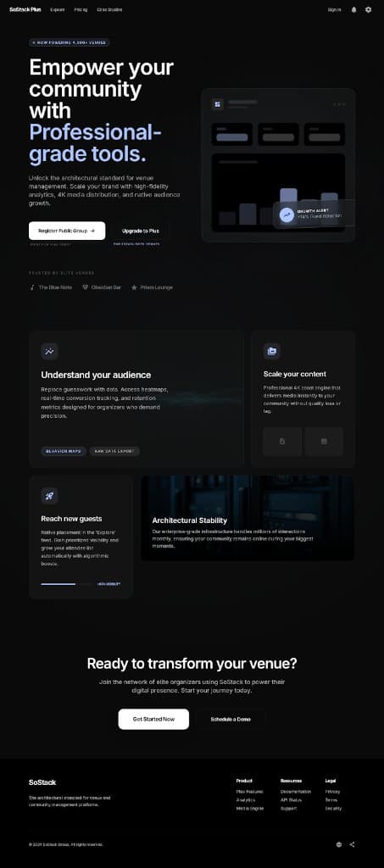The width and height of the screenshot is (384, 868).
Task: Open the Documentation footer link
Action: click(x=296, y=792)
